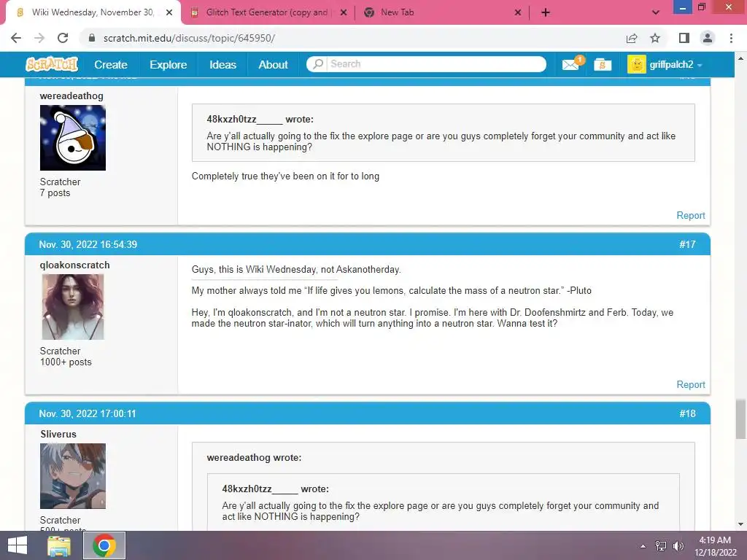Open post permalink #18
Viewport: 747px width, 560px height.
(687, 414)
